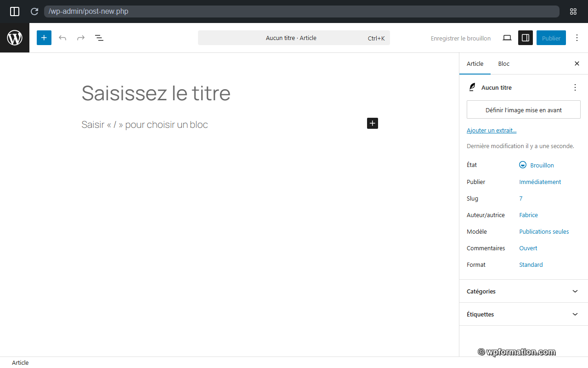
Task: Click the feather icon next to Aucun titre
Action: (x=472, y=87)
